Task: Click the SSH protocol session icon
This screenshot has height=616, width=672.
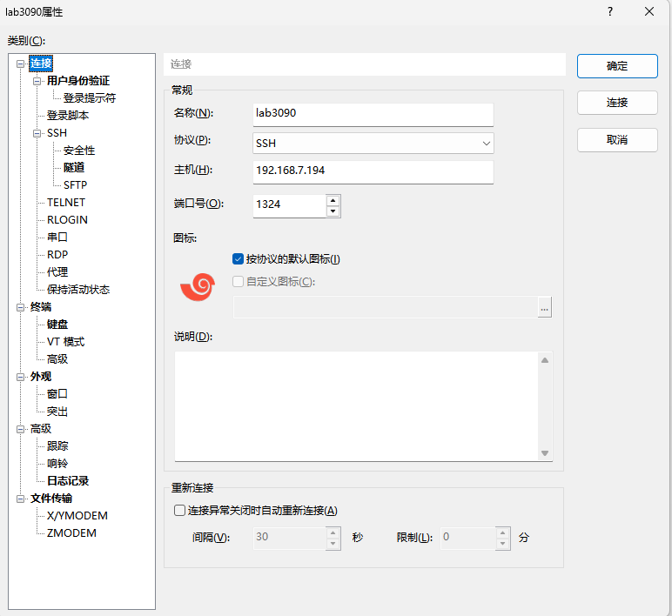Action: click(x=198, y=286)
